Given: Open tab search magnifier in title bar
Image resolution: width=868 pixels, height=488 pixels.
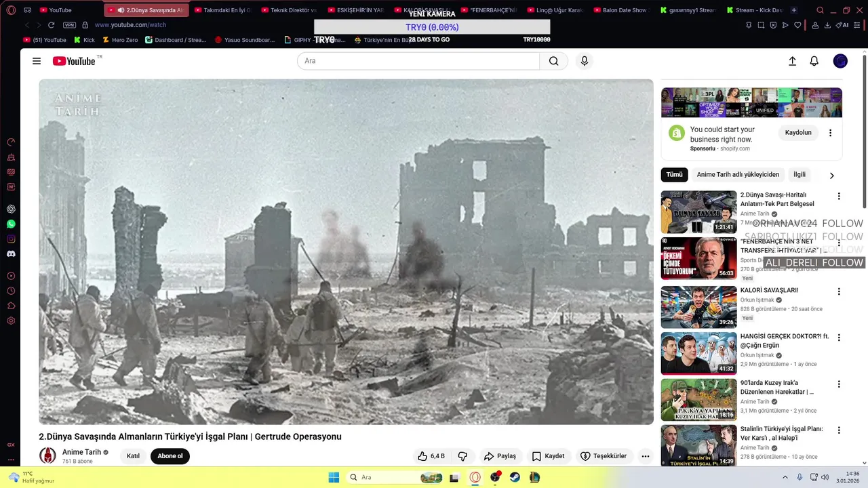Looking at the screenshot, I should (x=820, y=10).
